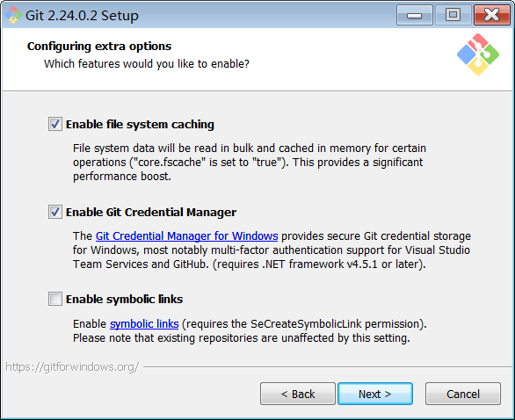Click the Git logo in the title bar
515x420 pixels.
coord(13,15)
